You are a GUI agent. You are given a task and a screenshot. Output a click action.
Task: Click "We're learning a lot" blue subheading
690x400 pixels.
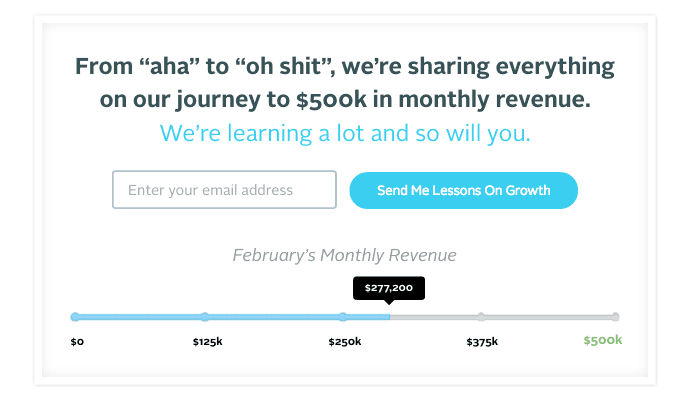344,133
